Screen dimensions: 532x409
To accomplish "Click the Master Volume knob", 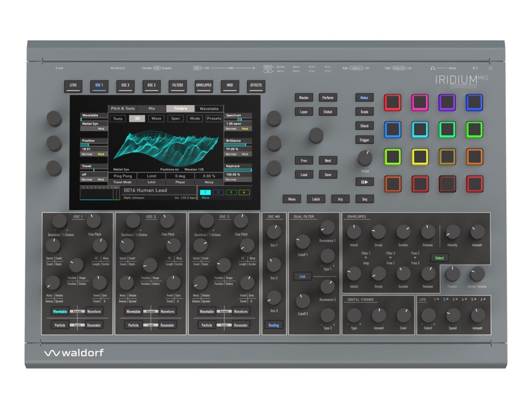I will [477, 274].
